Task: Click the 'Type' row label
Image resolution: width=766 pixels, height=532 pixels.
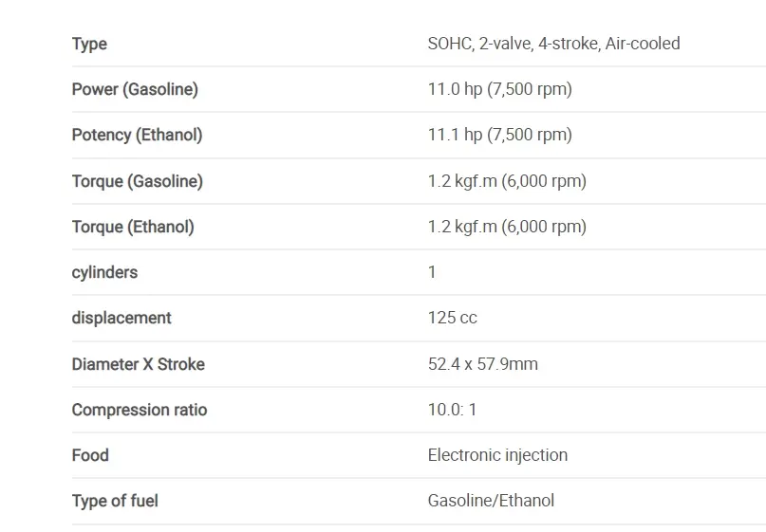Action: point(89,44)
